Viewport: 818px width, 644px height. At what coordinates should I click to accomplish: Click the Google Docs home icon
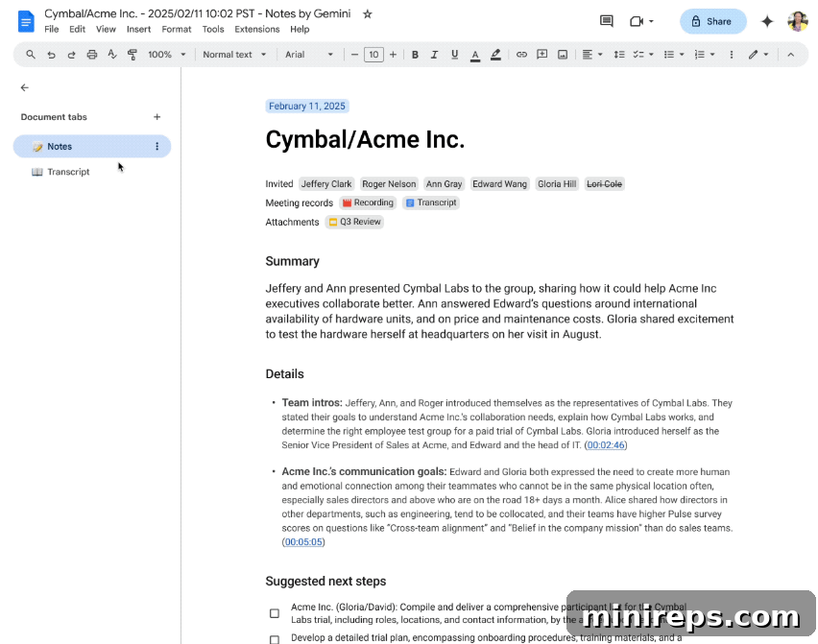26,21
